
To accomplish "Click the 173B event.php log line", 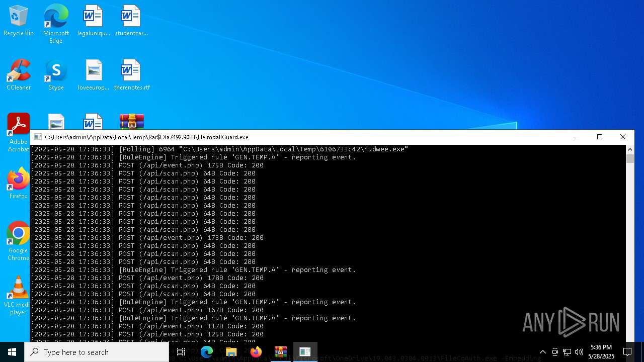I will [x=147, y=238].
